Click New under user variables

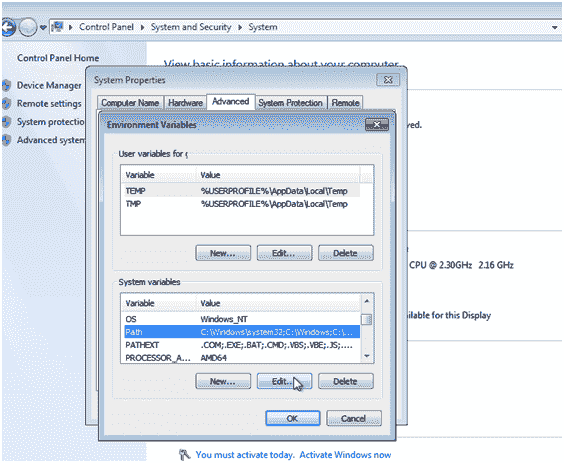(223, 253)
